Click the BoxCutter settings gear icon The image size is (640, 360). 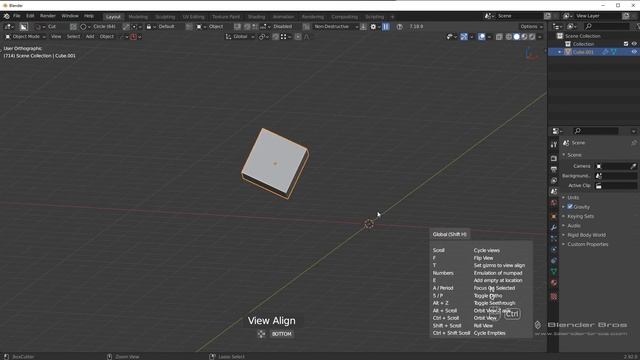[373, 27]
